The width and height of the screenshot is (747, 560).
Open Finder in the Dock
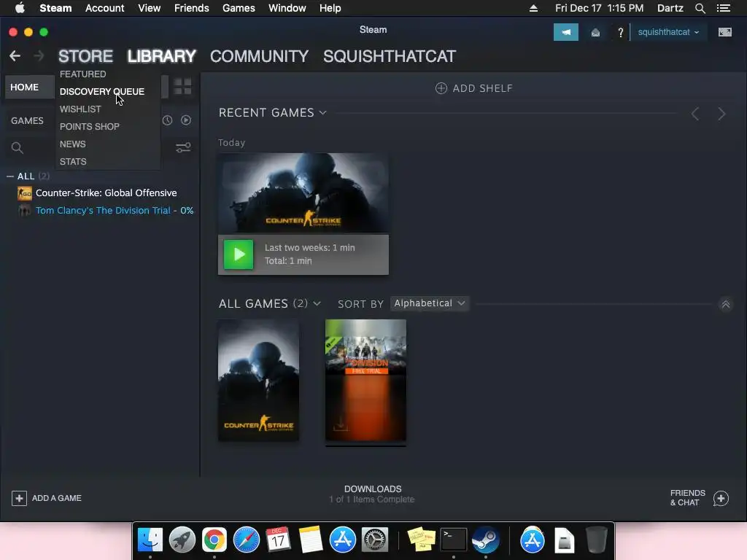point(150,540)
